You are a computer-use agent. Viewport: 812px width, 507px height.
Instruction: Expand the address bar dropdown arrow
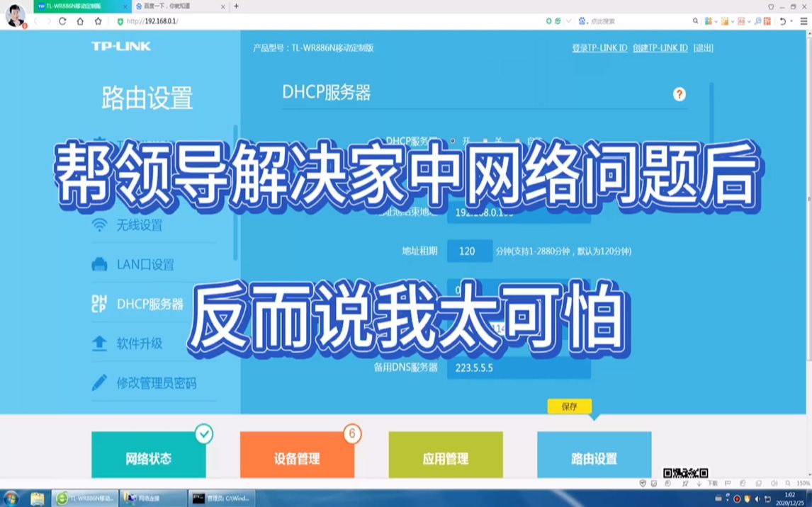tap(568, 21)
